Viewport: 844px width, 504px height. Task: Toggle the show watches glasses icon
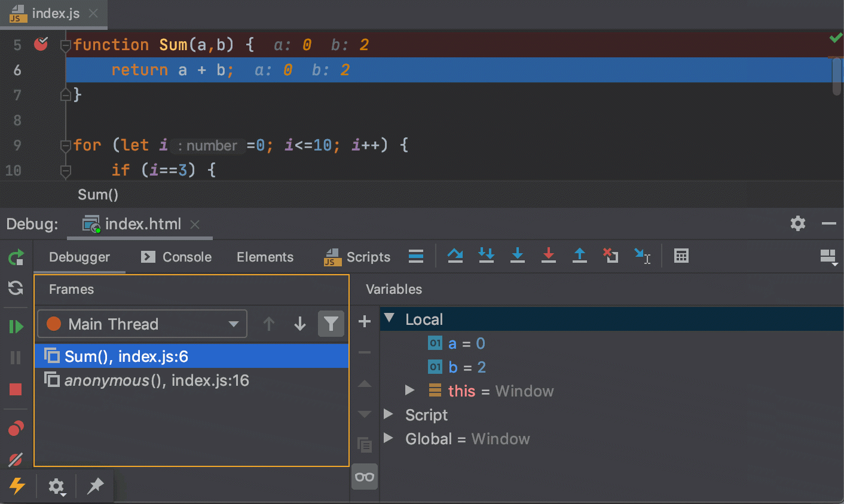tap(365, 477)
